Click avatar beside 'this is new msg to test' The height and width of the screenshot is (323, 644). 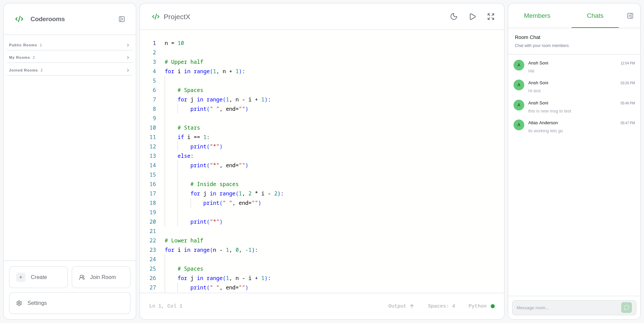pyautogui.click(x=519, y=105)
